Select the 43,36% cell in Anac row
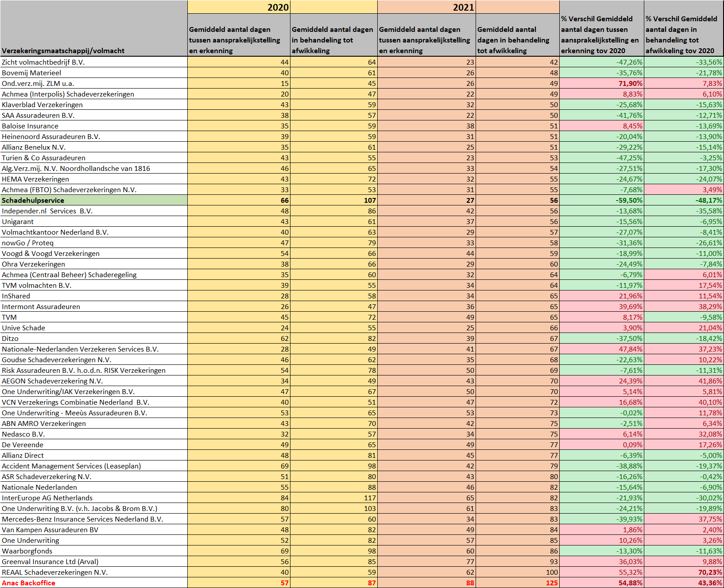Image resolution: width=724 pixels, height=588 pixels. point(684,583)
